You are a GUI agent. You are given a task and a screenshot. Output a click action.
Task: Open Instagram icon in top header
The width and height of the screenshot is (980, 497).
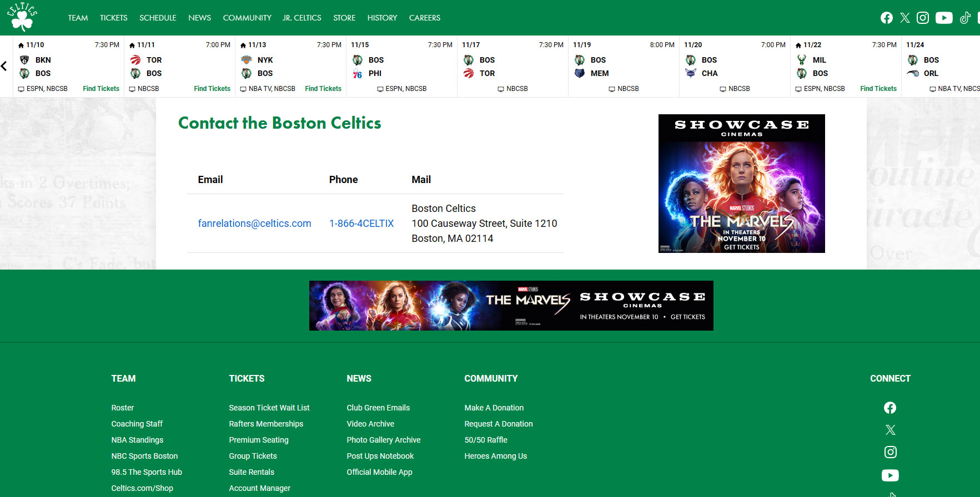923,18
